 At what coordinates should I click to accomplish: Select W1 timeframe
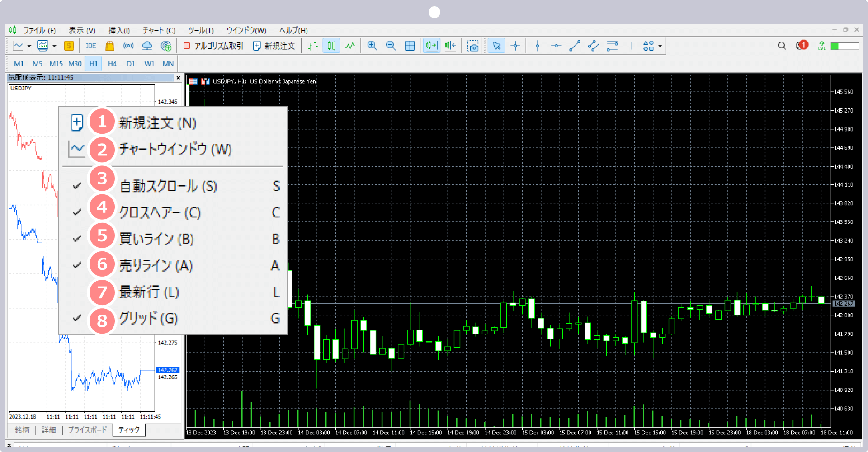click(149, 64)
